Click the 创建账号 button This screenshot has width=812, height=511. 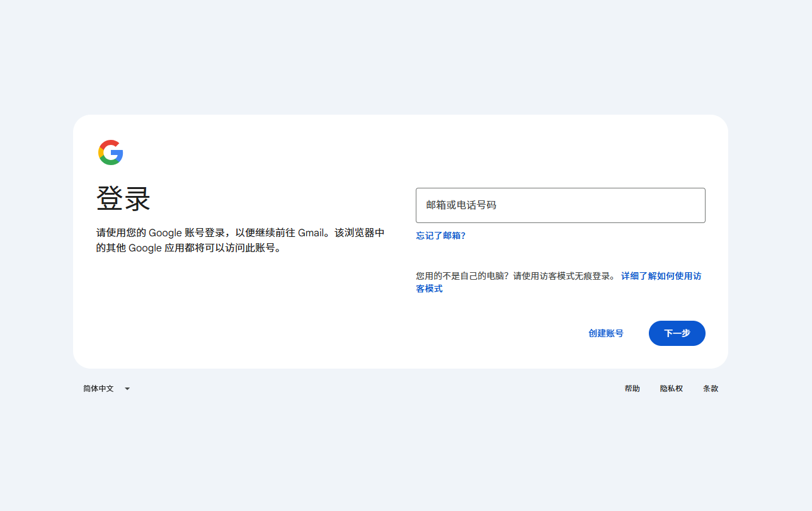(605, 333)
